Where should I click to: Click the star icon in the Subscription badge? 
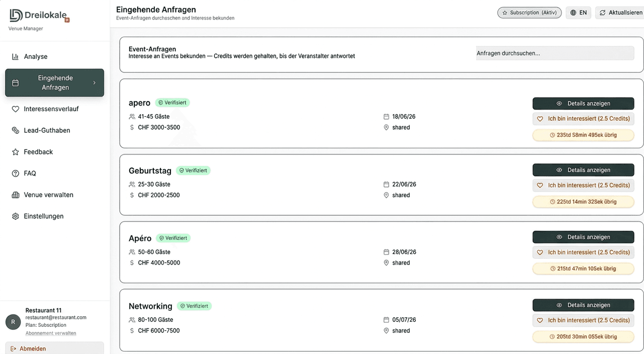coord(505,13)
